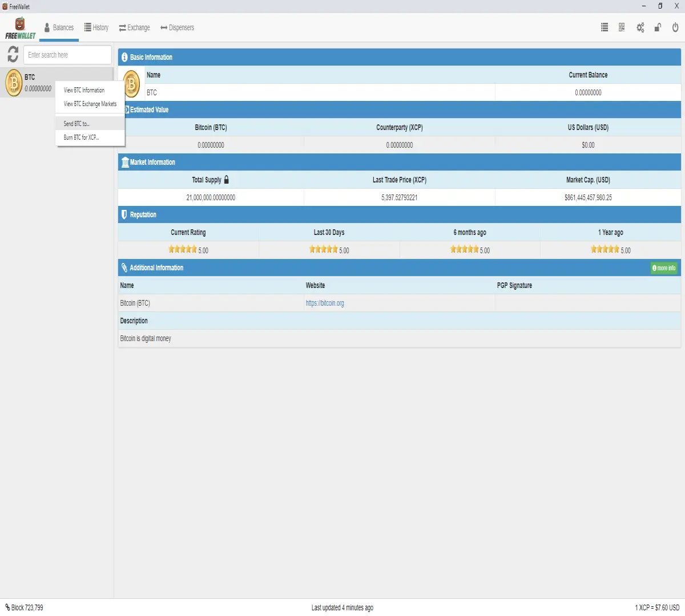Click the total supply value 21,000,000.00000000
The height and width of the screenshot is (616, 685).
211,198
